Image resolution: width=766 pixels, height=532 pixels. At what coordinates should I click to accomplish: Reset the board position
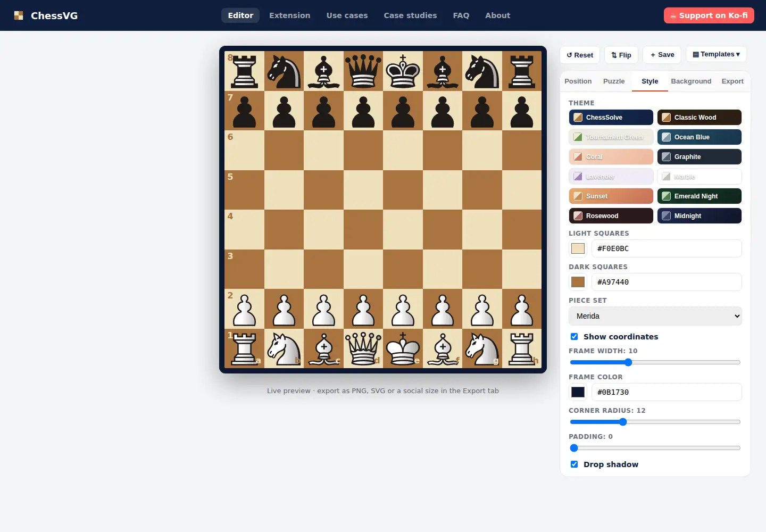[580, 55]
